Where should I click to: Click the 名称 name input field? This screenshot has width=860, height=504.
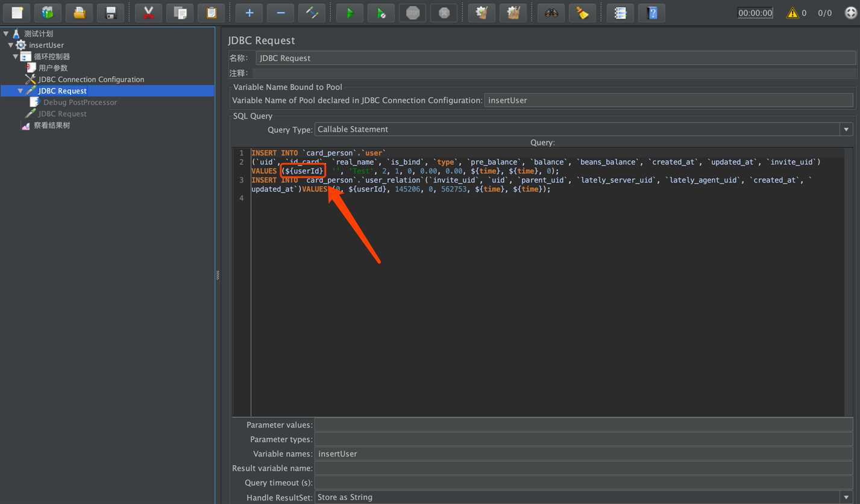[x=556, y=58]
